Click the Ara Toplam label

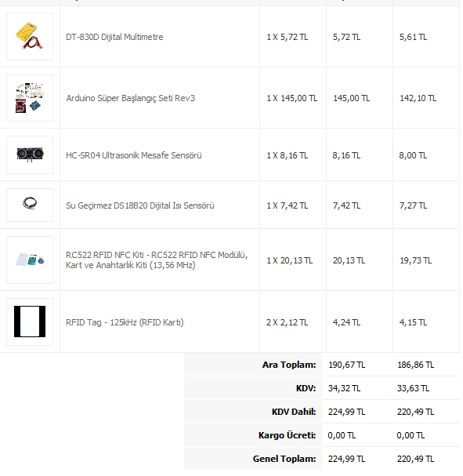pyautogui.click(x=289, y=365)
